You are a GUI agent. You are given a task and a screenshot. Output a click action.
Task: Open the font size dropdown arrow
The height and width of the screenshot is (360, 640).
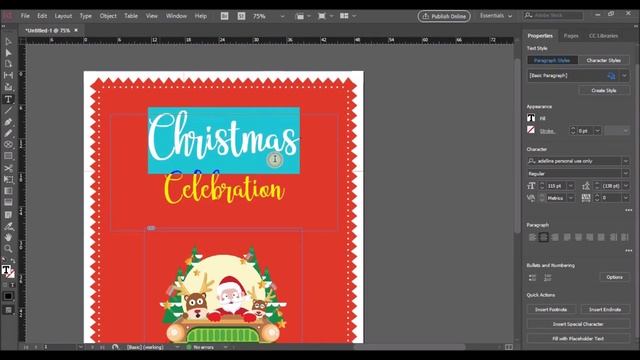click(x=571, y=186)
